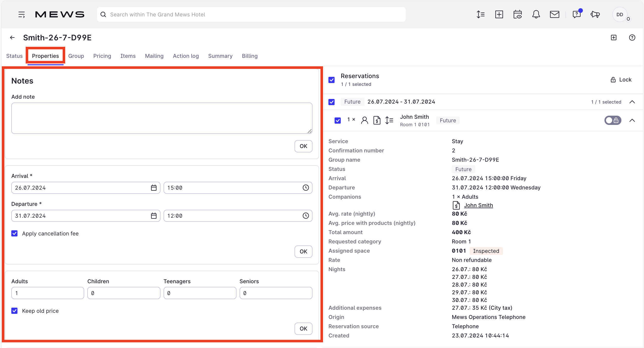The image size is (644, 348).
Task: Uncheck the Apply cancellation fee checkbox
Action: point(14,233)
